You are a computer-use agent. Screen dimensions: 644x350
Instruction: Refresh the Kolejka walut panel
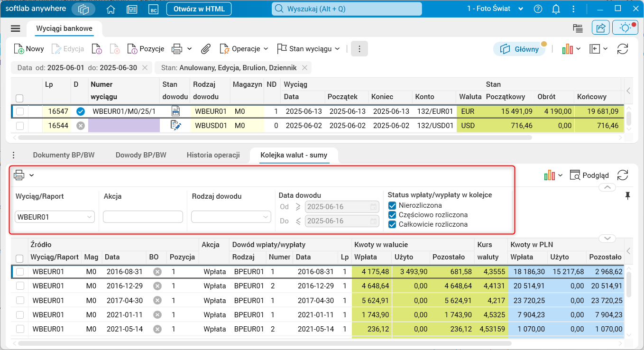(623, 175)
